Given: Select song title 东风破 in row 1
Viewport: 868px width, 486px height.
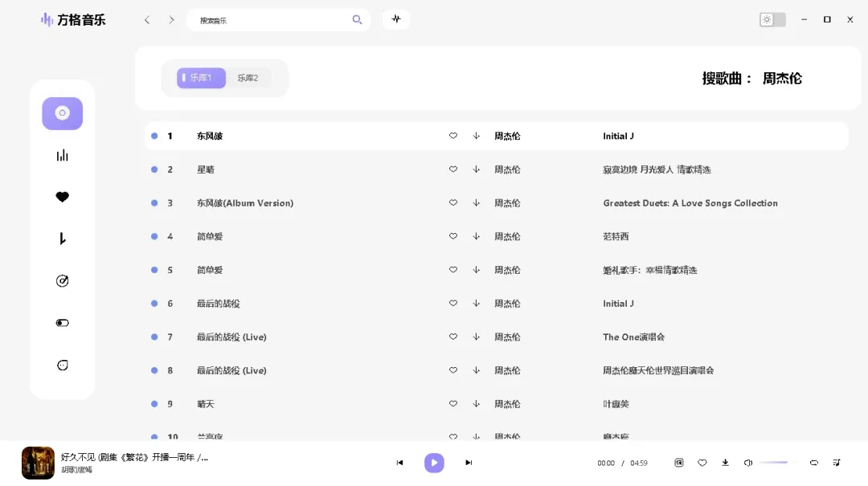Looking at the screenshot, I should pyautogui.click(x=210, y=137).
